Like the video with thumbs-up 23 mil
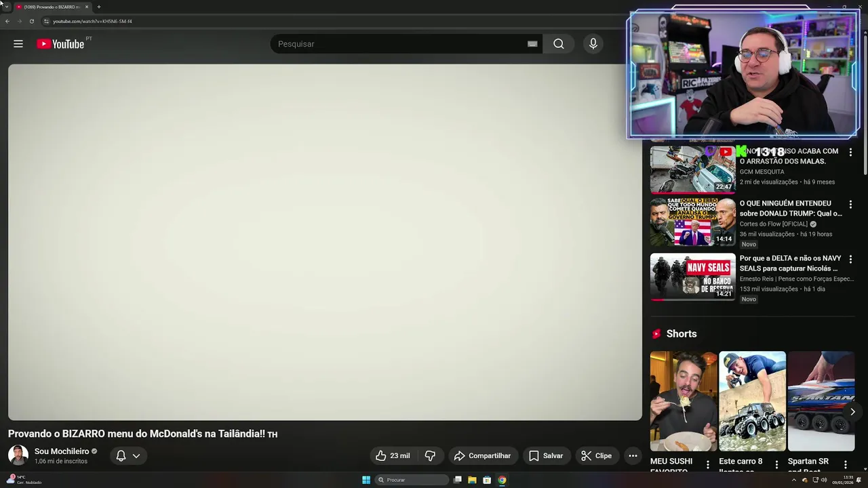 tap(393, 455)
